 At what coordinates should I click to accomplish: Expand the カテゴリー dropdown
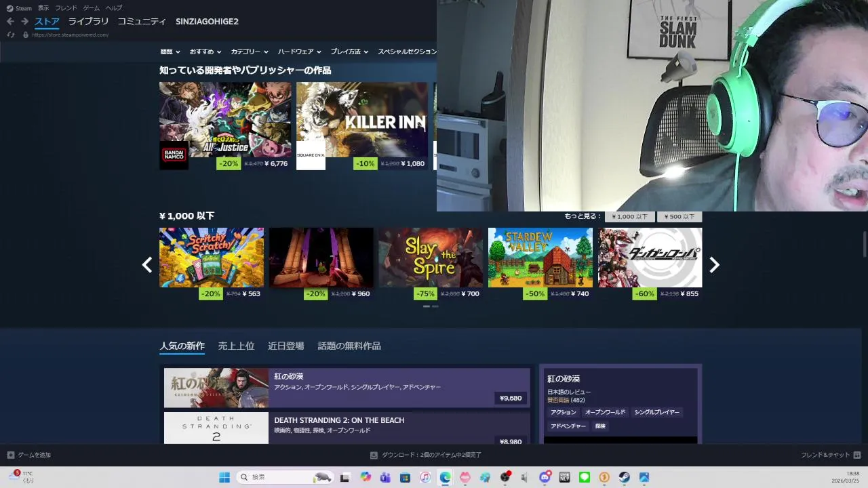pos(250,52)
